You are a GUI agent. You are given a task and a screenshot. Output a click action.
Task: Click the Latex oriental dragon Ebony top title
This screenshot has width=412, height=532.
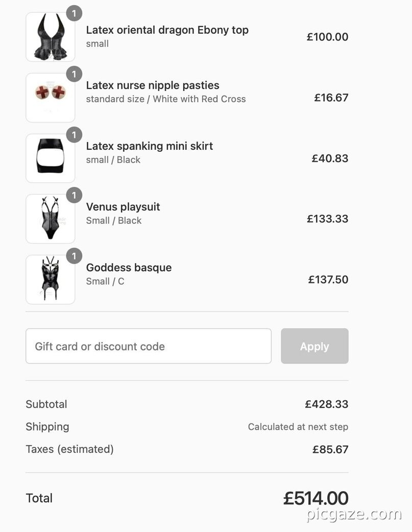coord(167,30)
